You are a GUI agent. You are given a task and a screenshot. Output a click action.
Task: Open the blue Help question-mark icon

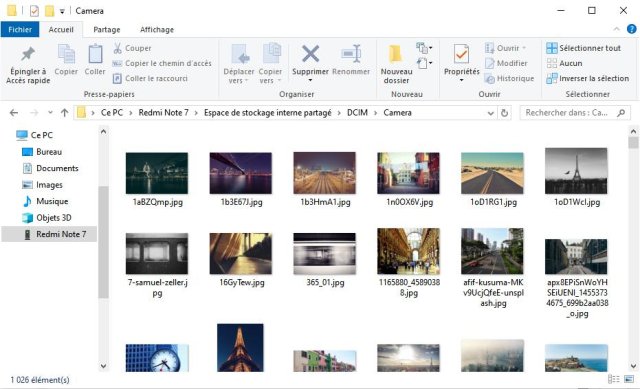tap(631, 29)
